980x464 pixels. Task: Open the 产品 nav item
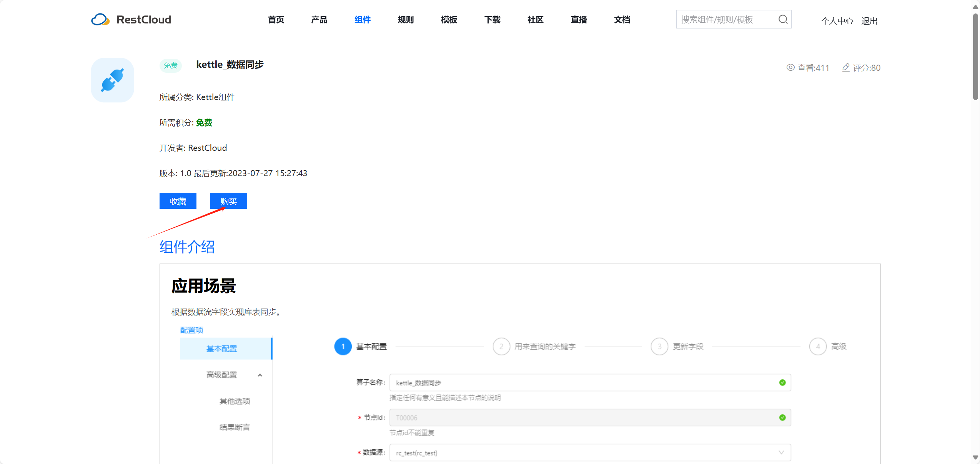(x=319, y=20)
